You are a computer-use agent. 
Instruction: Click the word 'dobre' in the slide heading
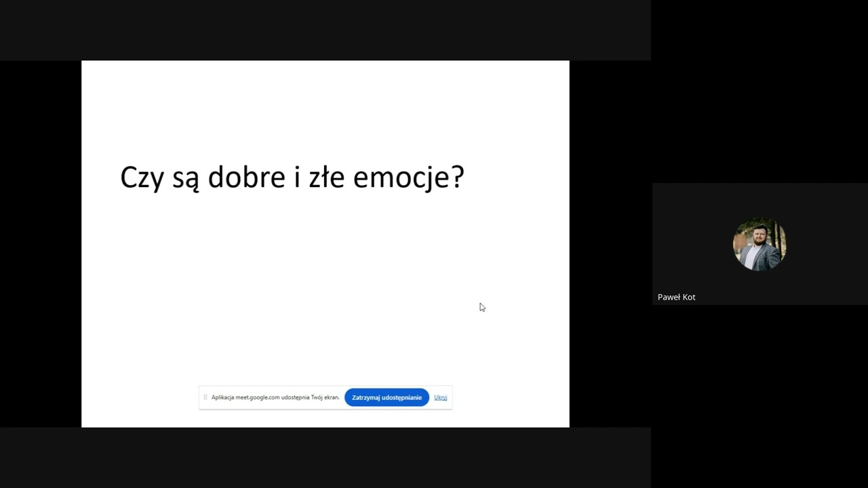click(246, 178)
